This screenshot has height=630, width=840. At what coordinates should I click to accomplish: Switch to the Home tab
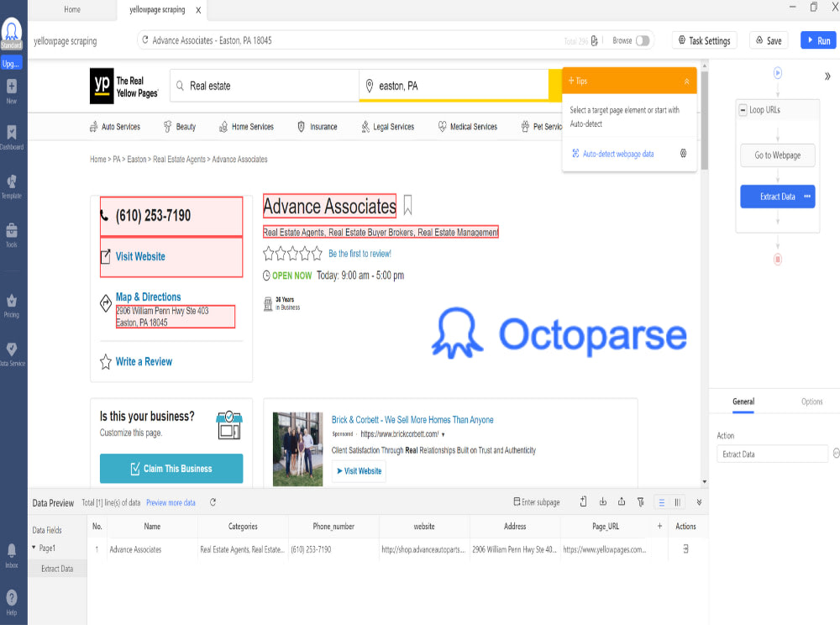(x=71, y=9)
